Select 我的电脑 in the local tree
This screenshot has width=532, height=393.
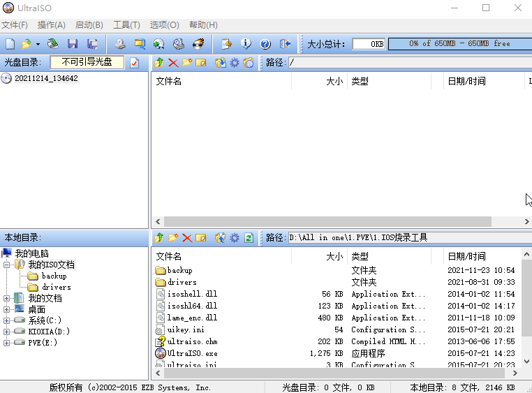[32, 253]
